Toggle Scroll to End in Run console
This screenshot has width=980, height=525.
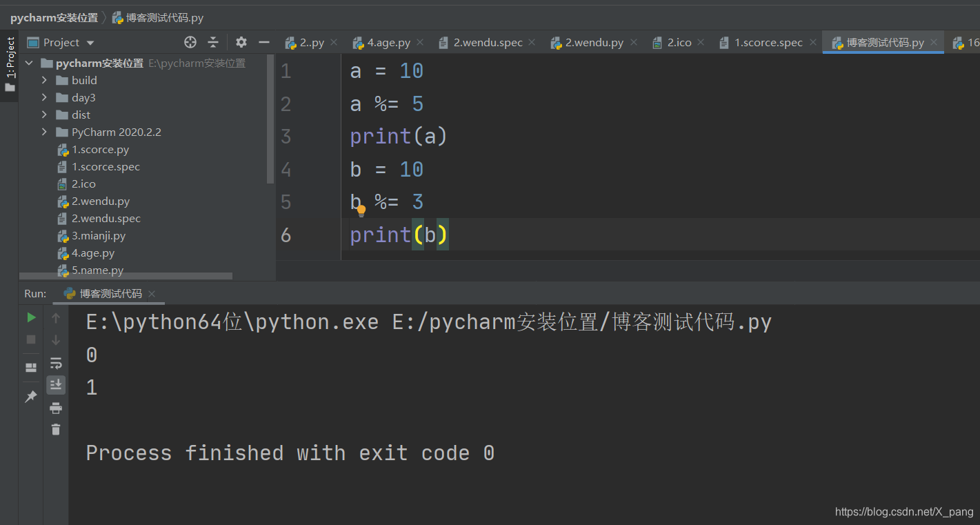tap(56, 384)
